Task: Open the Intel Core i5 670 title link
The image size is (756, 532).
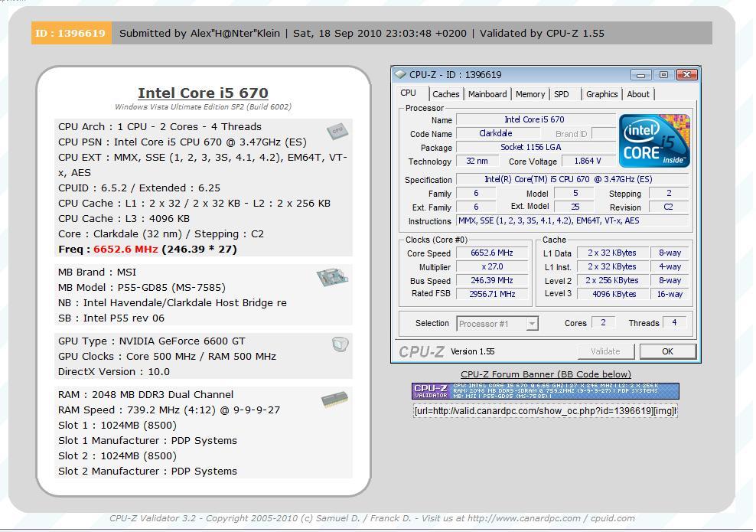Action: click(203, 93)
